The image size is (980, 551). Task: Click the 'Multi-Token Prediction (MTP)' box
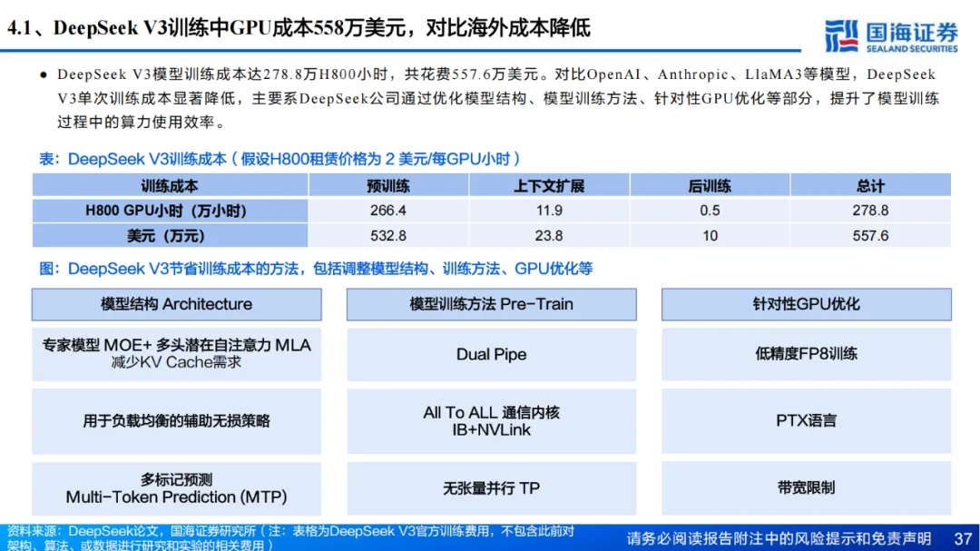[177, 488]
